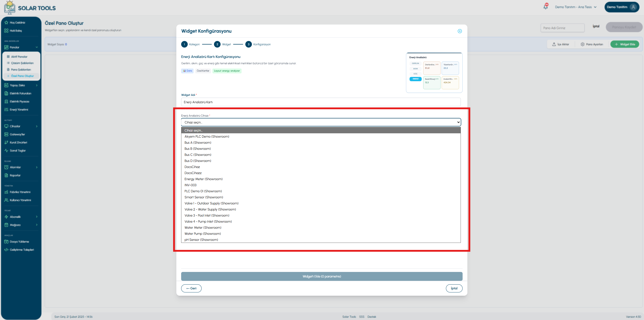Click the Pano Adı Giriniz input field
Image resolution: width=644 pixels, height=320 pixels.
click(562, 28)
